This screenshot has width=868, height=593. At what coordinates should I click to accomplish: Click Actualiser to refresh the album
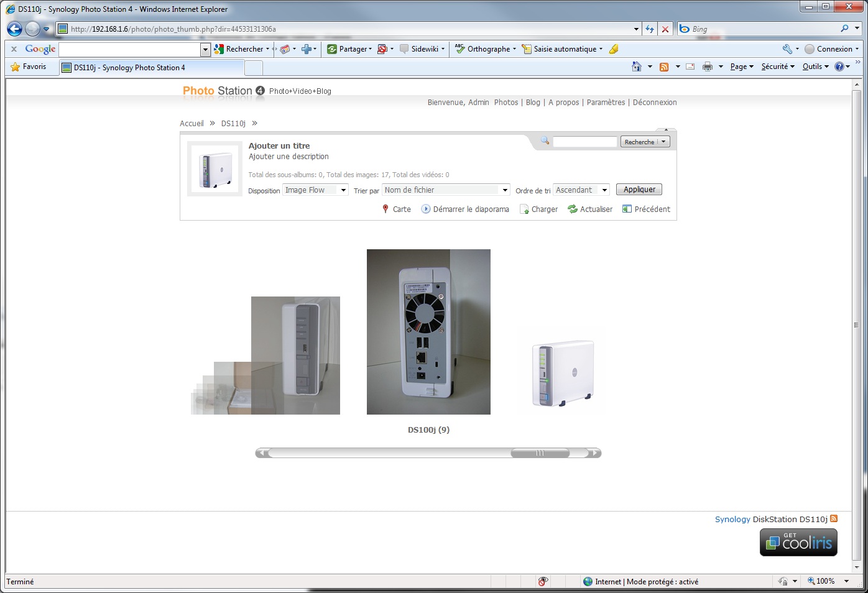[590, 209]
